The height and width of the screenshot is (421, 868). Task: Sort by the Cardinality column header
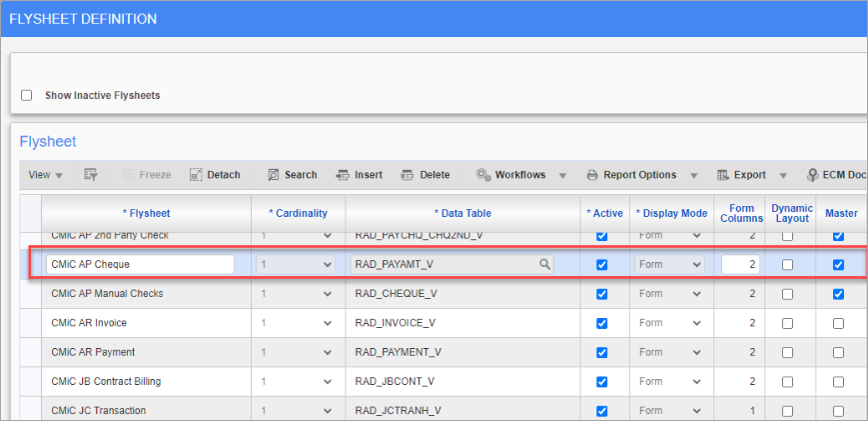pyautogui.click(x=298, y=213)
